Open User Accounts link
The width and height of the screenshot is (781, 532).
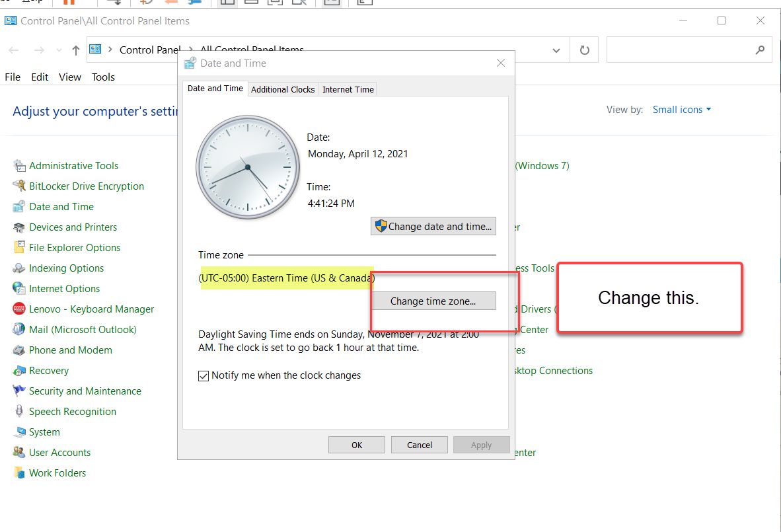(x=59, y=452)
